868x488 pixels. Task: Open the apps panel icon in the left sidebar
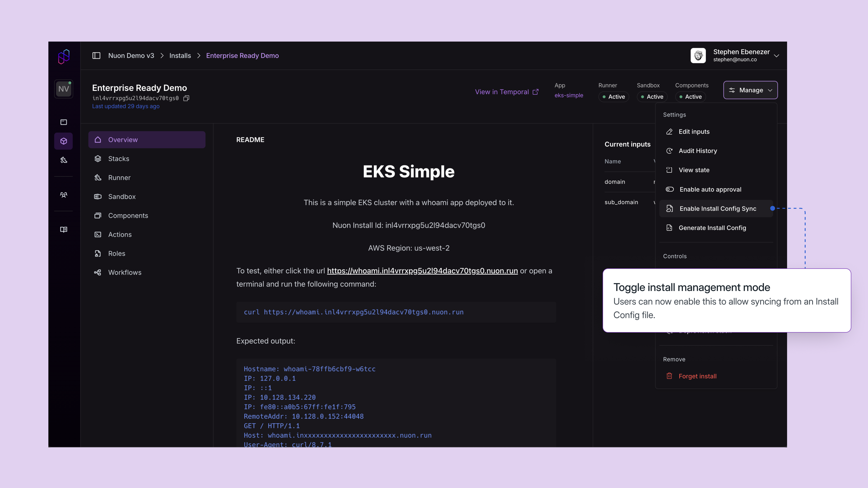pos(64,122)
